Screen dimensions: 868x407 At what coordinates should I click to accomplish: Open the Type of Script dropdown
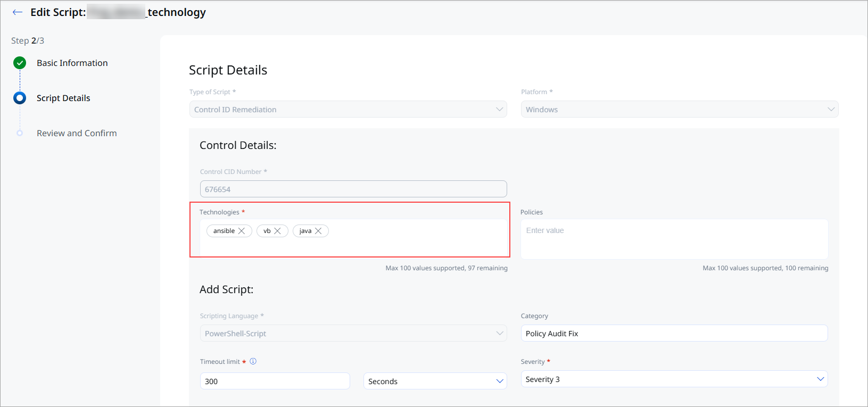[x=348, y=109]
